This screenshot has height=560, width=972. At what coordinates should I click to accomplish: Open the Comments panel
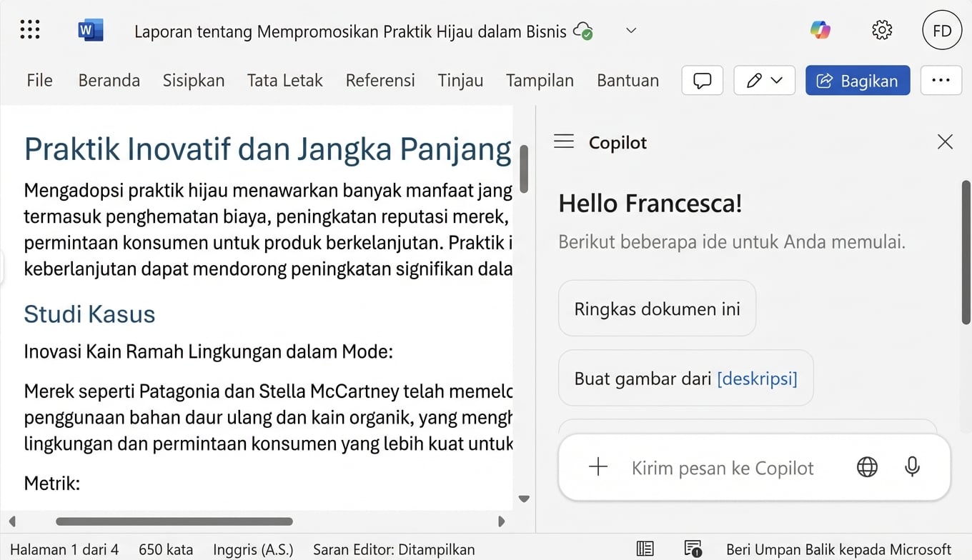click(702, 80)
